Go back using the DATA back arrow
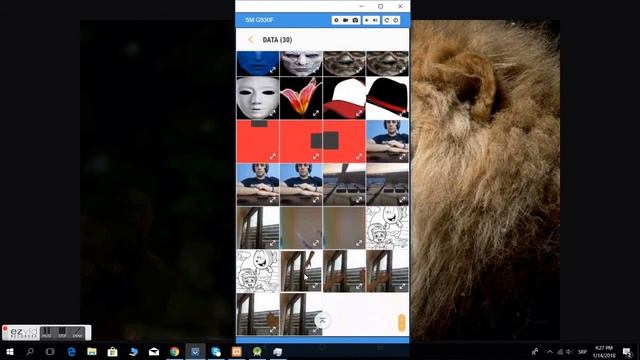Image resolution: width=640 pixels, height=360 pixels. point(251,40)
